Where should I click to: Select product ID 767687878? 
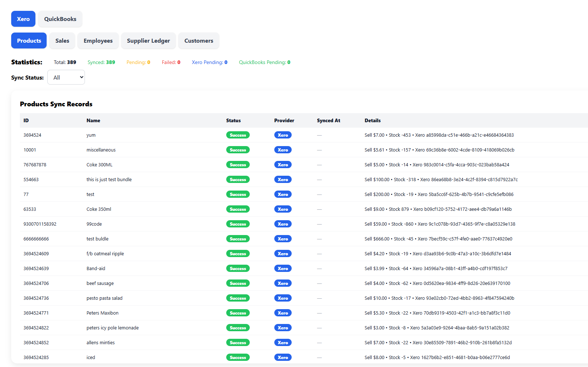point(35,165)
